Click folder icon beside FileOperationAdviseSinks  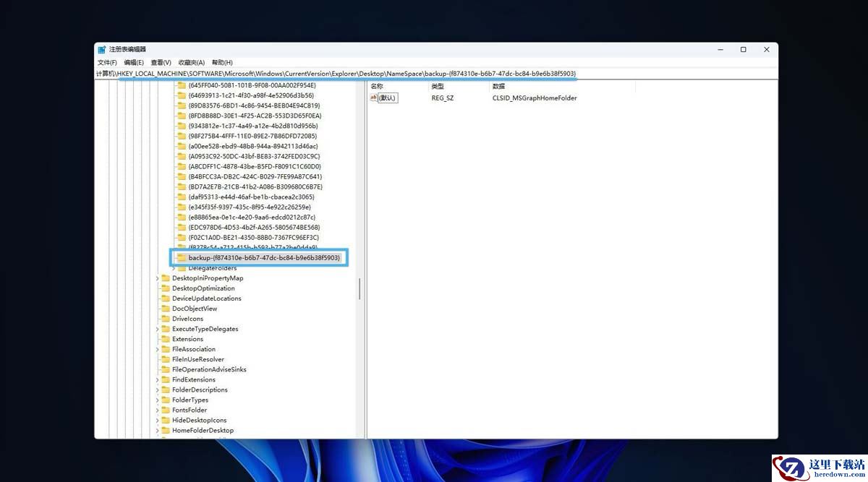click(x=165, y=369)
